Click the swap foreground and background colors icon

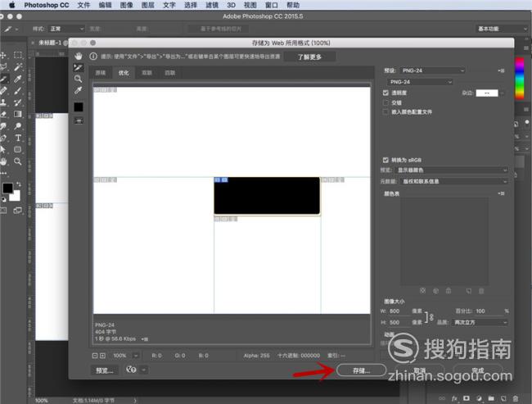pos(19,184)
